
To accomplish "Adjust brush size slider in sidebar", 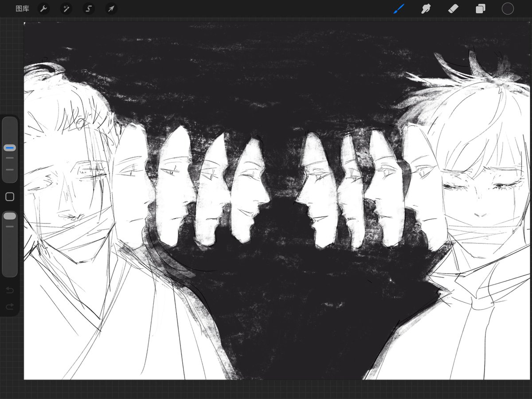I will tap(10, 149).
